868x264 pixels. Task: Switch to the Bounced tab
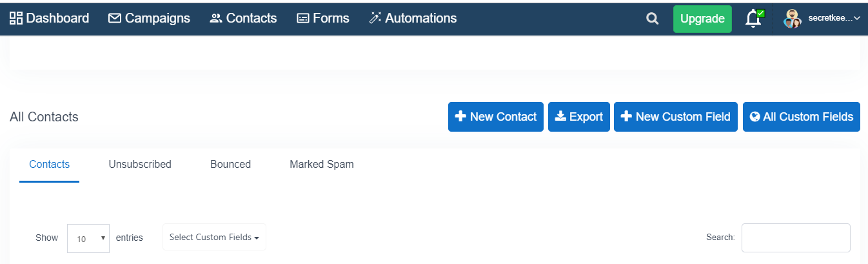[230, 164]
